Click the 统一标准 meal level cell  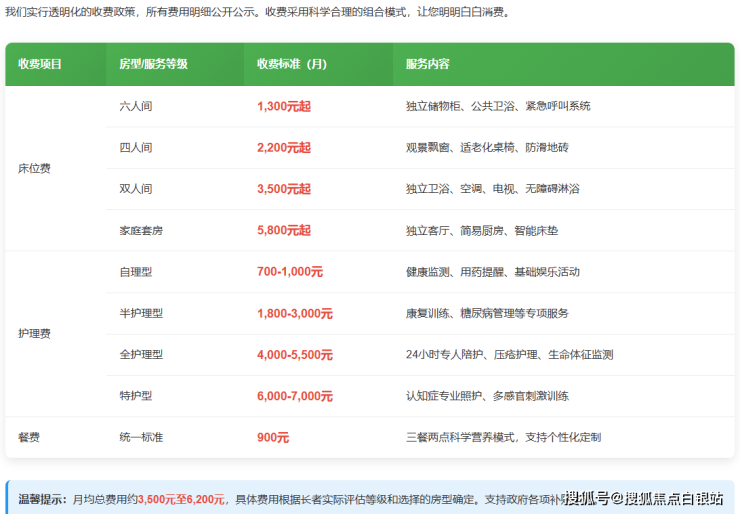[141, 437]
